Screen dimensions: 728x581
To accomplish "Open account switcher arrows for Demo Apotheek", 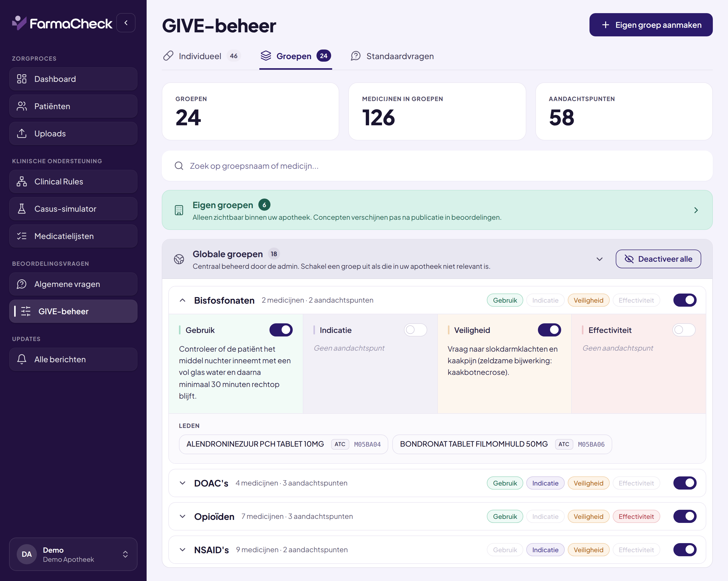I will click(x=125, y=554).
